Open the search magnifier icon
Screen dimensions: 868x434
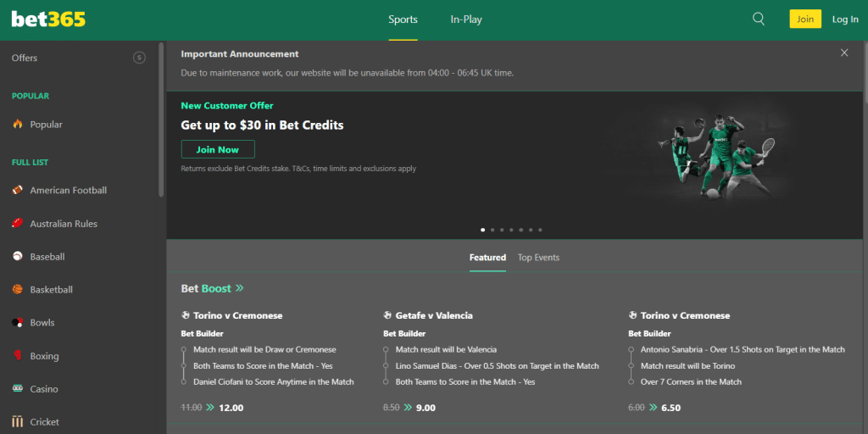click(x=759, y=19)
